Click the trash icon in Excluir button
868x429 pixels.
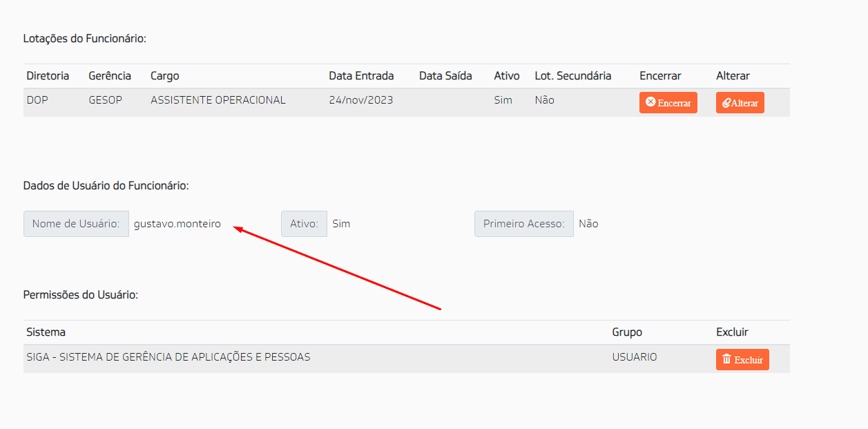click(726, 359)
